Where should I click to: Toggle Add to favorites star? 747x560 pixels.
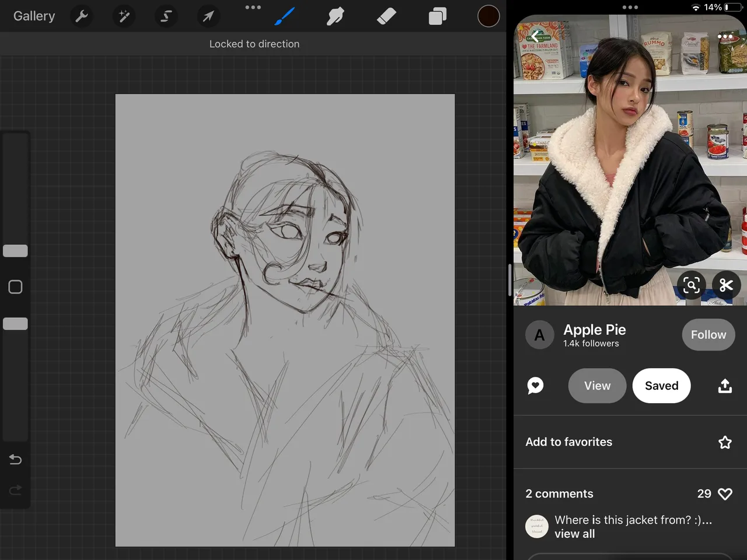tap(725, 442)
